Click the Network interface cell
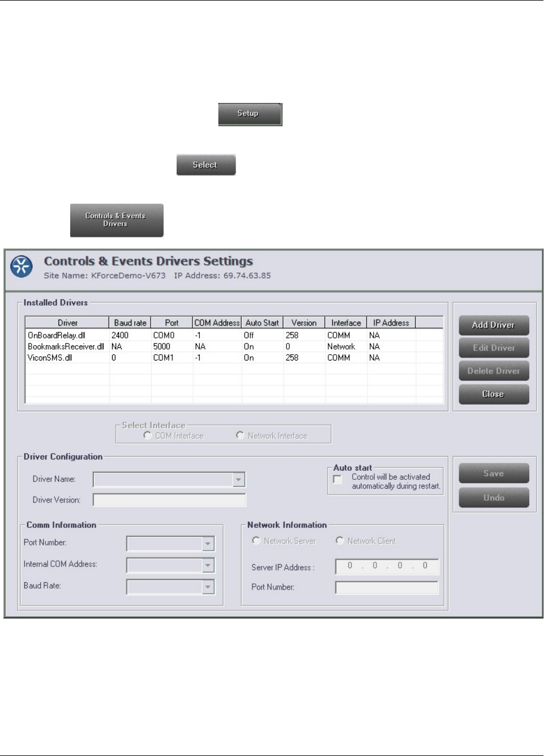The height and width of the screenshot is (756, 544). 341,346
